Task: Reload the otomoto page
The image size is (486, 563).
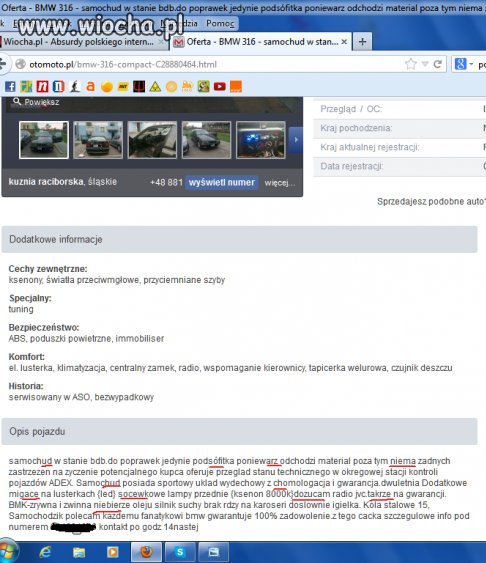Action: click(x=437, y=64)
